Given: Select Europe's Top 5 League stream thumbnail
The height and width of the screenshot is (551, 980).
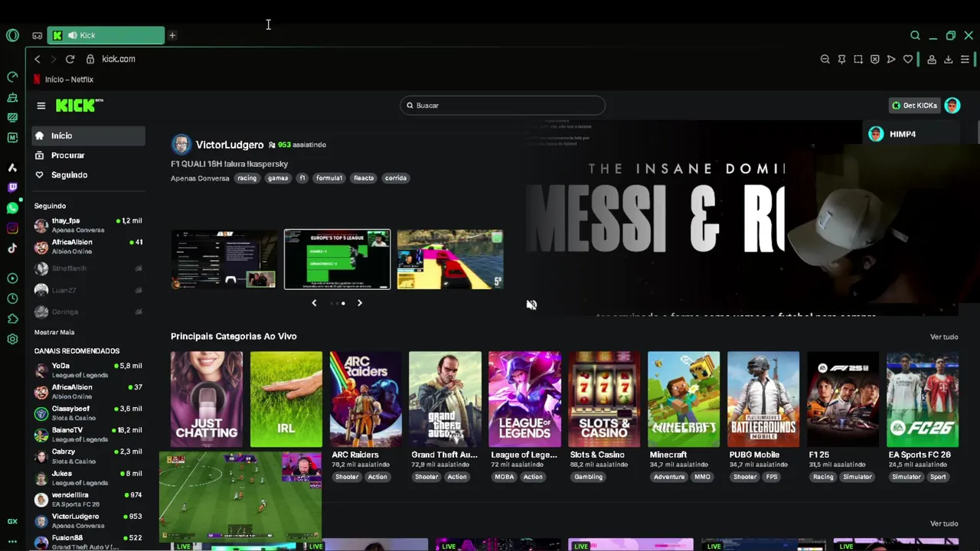Looking at the screenshot, I should point(337,259).
